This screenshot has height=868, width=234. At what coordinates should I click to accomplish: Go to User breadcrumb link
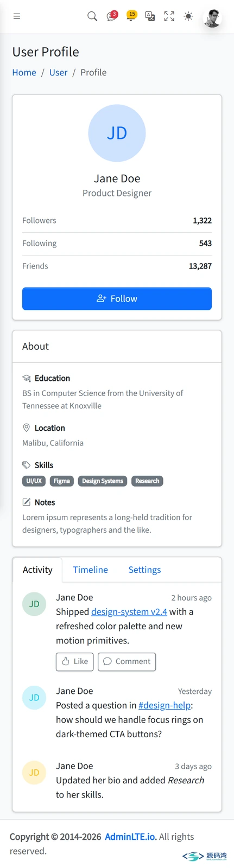59,73
